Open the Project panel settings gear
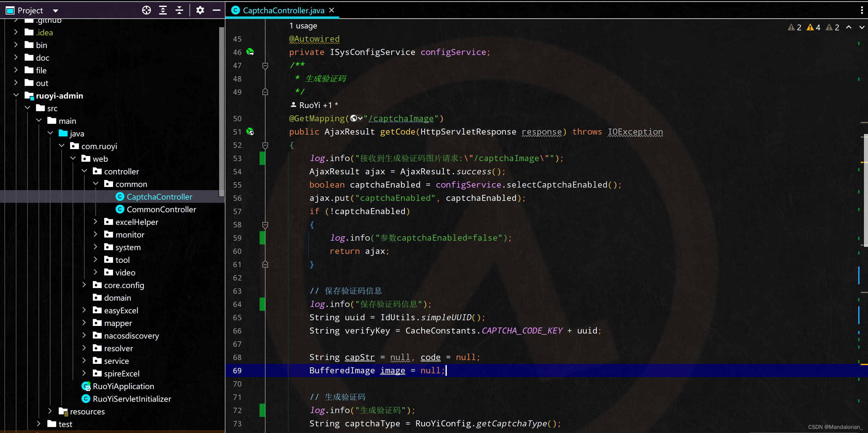This screenshot has height=433, width=868. point(200,10)
